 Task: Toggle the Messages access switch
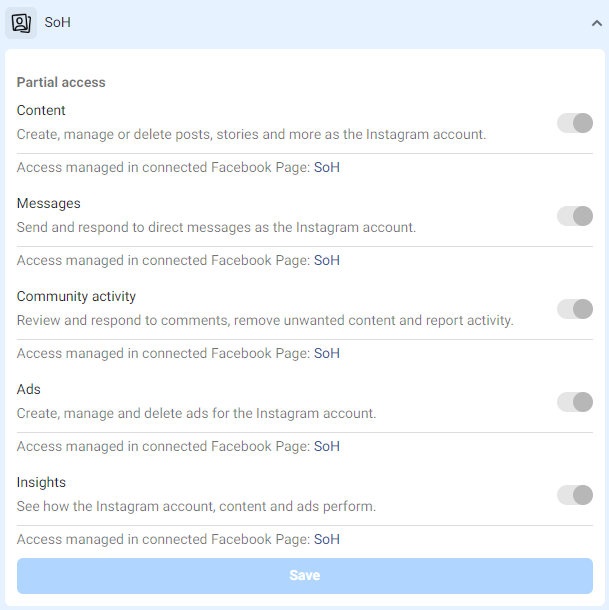pos(575,216)
